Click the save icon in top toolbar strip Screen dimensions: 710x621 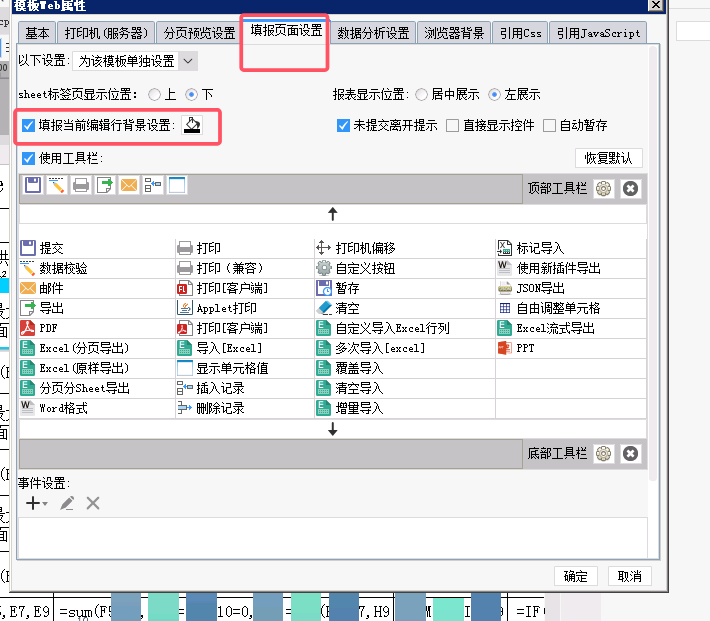click(33, 185)
